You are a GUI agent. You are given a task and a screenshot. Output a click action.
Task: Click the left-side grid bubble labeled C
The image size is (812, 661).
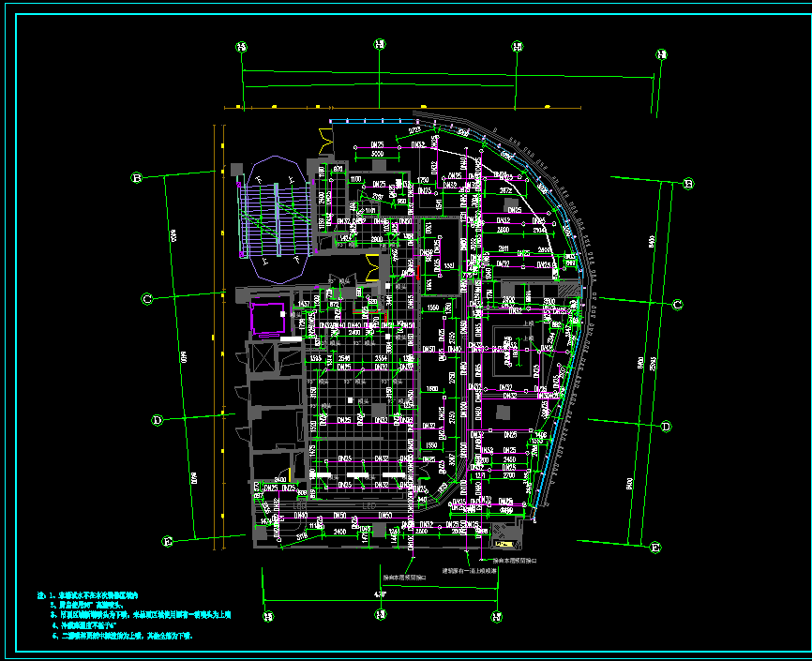coord(146,299)
